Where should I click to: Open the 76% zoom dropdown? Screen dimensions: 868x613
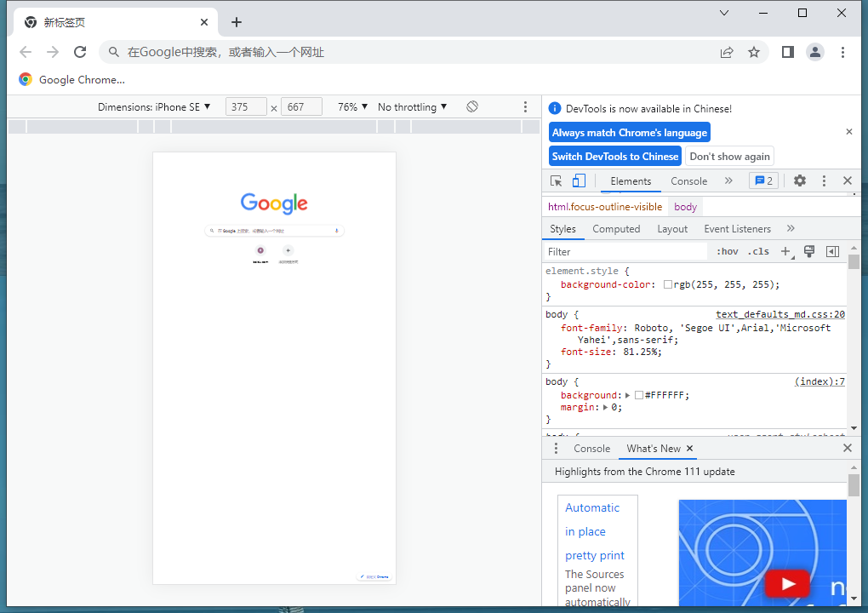coord(352,107)
